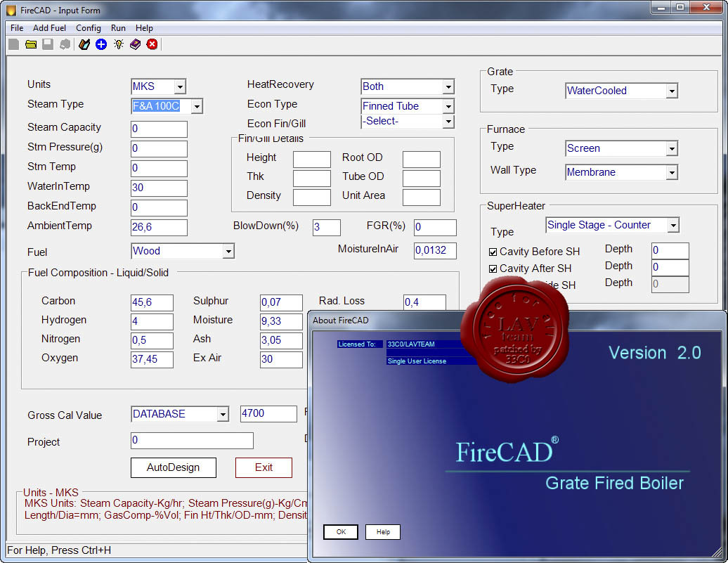Expand the Econ Type dropdown
The width and height of the screenshot is (728, 563).
tap(448, 106)
